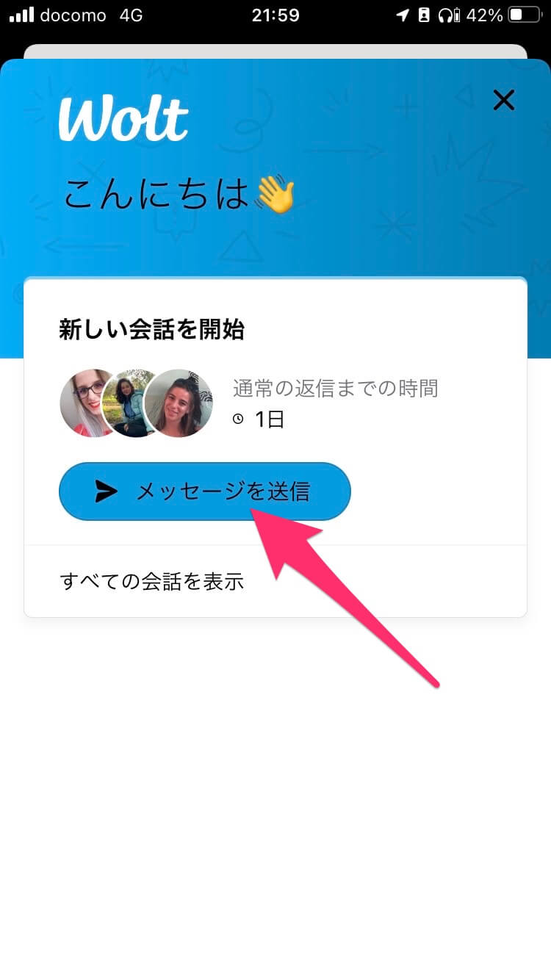Tap the 21:59 clock in status bar

click(x=275, y=15)
